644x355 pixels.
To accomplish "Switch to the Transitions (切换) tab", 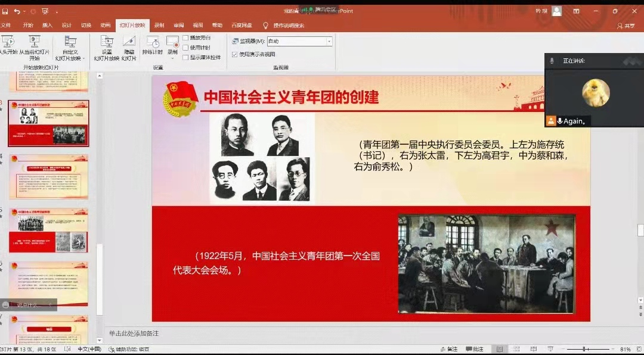I will (86, 26).
